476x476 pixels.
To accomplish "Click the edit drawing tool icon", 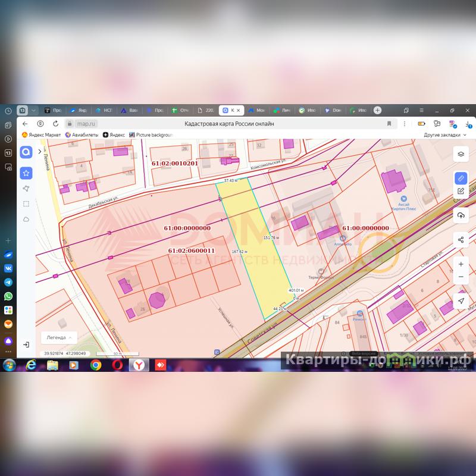I will click(x=461, y=191).
